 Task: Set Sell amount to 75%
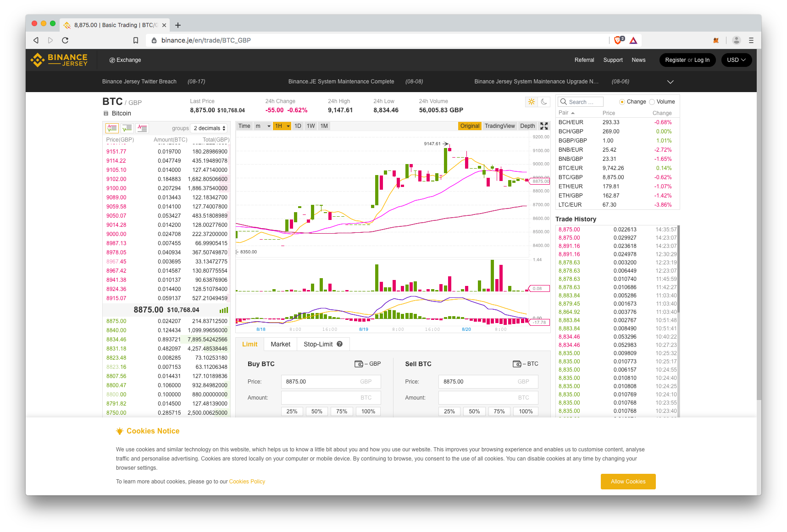499,411
